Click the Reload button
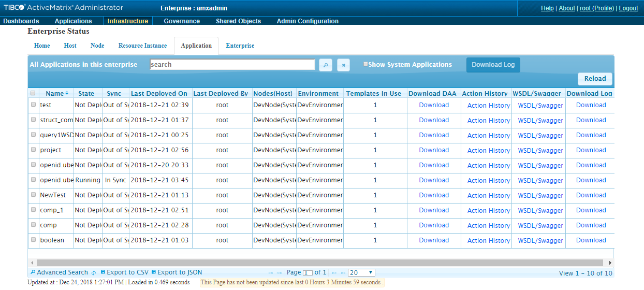Viewport: 644px width, 290px height. click(595, 79)
